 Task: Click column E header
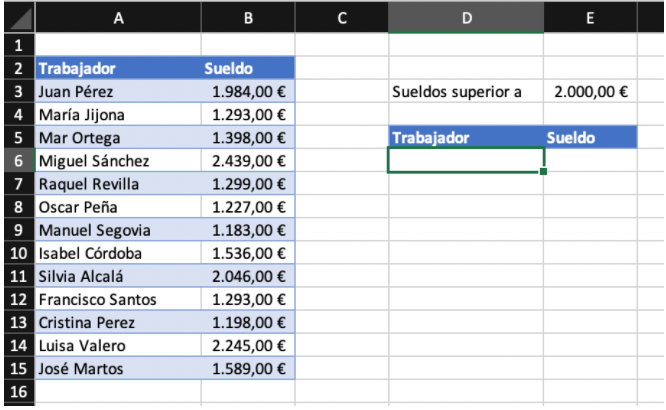click(590, 18)
